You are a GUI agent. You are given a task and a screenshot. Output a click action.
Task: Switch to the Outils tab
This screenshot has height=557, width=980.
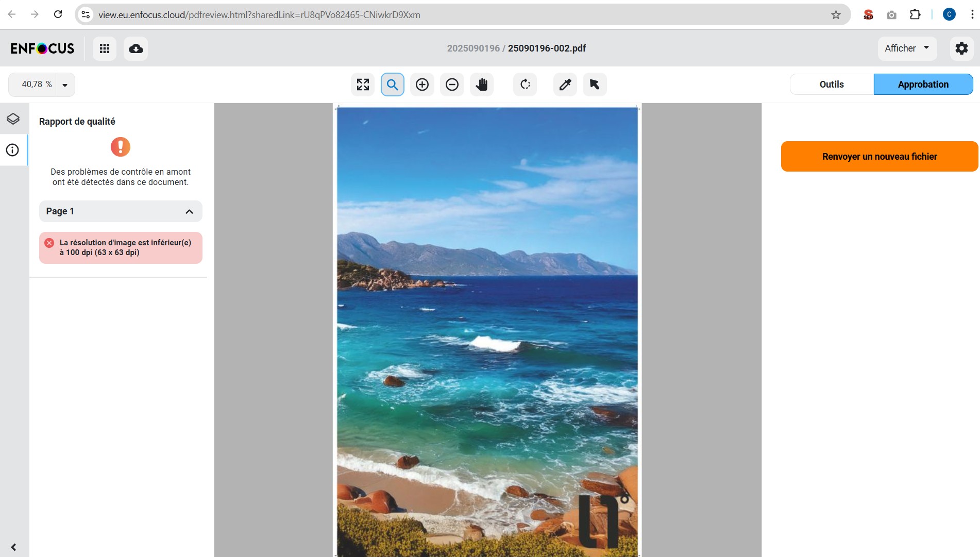[832, 85]
